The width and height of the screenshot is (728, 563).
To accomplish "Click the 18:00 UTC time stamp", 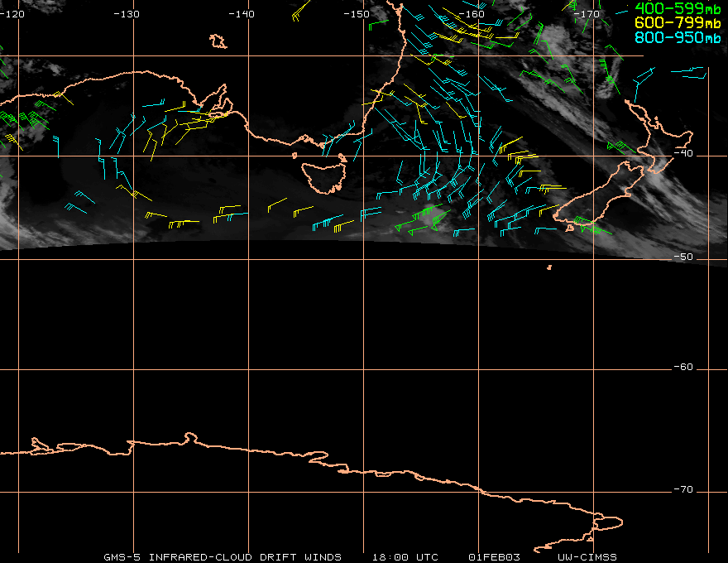I will point(405,557).
